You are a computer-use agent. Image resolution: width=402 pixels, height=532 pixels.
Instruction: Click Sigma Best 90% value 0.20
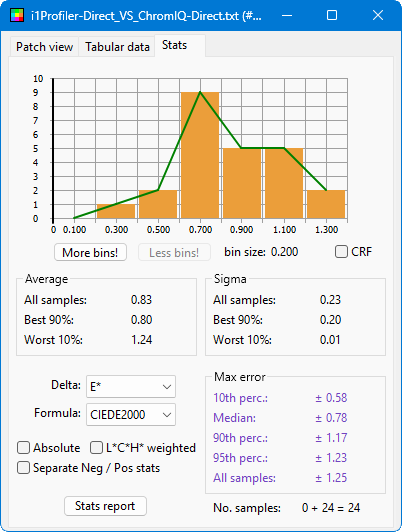tap(330, 320)
